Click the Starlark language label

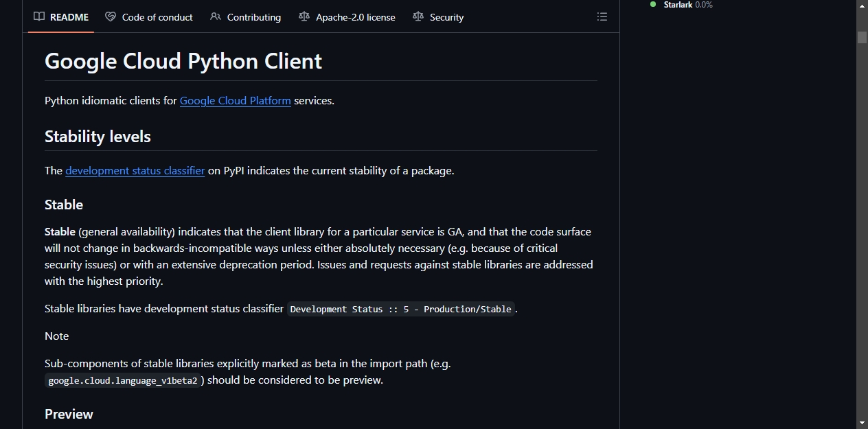pos(678,4)
